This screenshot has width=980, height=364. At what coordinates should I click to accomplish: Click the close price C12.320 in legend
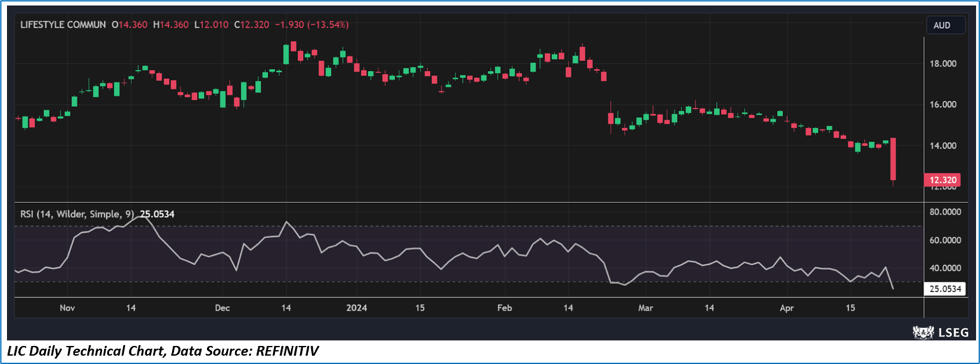[x=252, y=24]
